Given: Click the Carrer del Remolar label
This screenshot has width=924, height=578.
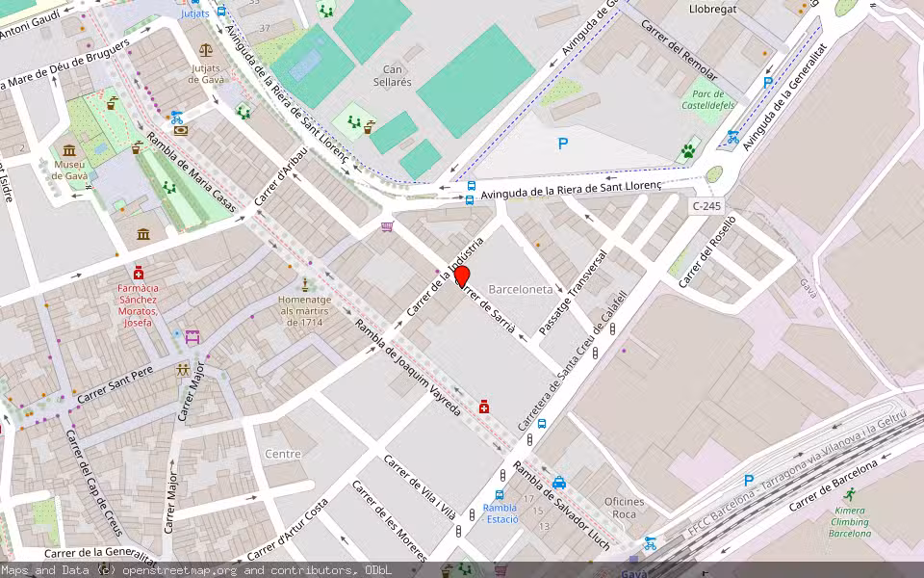Looking at the screenshot, I should [x=680, y=50].
